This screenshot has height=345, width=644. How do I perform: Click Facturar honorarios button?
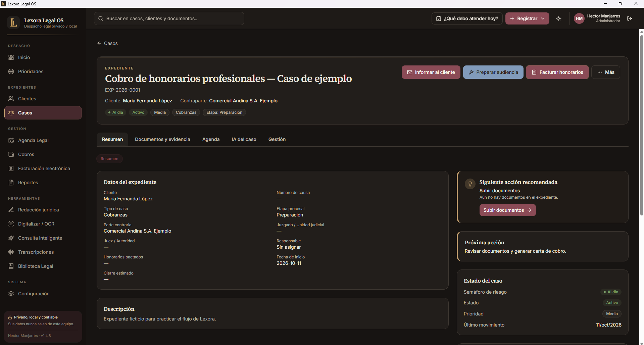pyautogui.click(x=557, y=72)
